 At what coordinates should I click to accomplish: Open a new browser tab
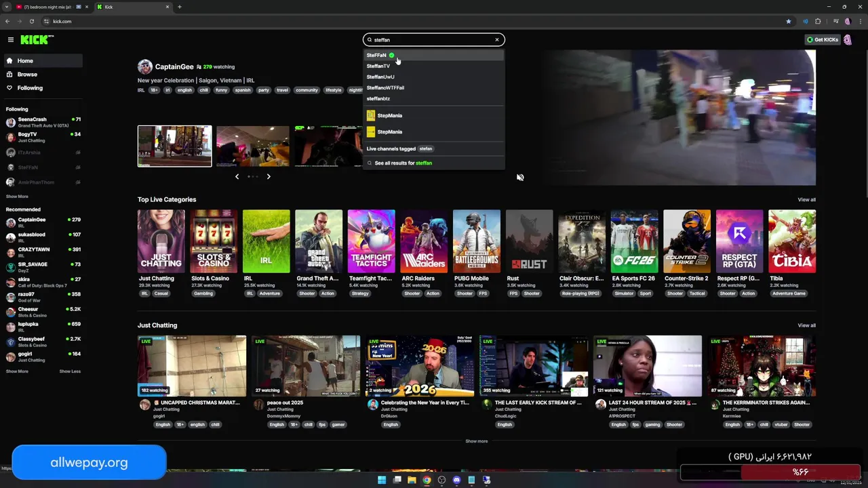(x=180, y=7)
